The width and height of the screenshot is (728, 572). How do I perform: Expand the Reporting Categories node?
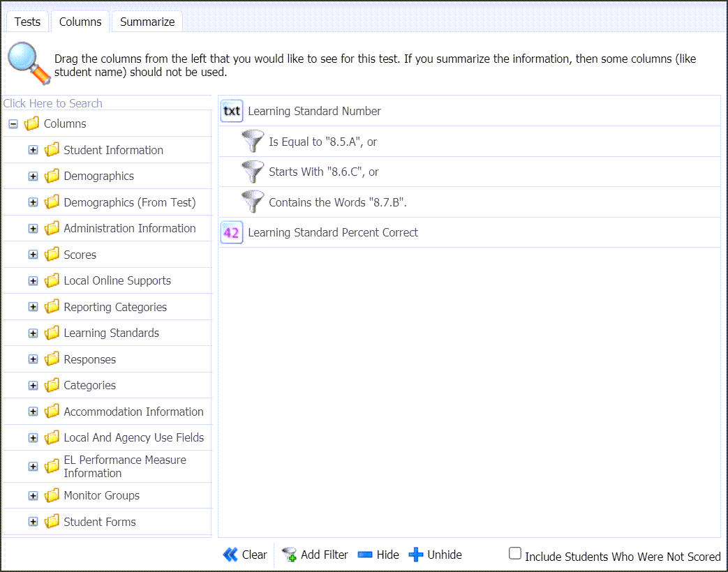click(33, 307)
